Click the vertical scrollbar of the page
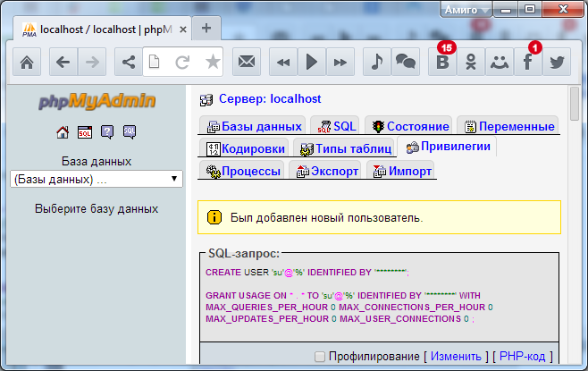The width and height of the screenshot is (588, 371). click(x=575, y=223)
